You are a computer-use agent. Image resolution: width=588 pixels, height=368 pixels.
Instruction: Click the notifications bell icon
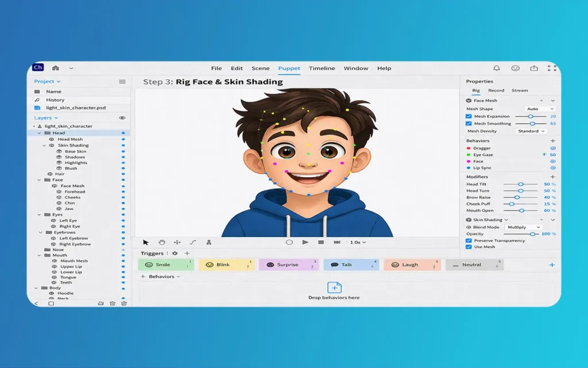(x=497, y=68)
